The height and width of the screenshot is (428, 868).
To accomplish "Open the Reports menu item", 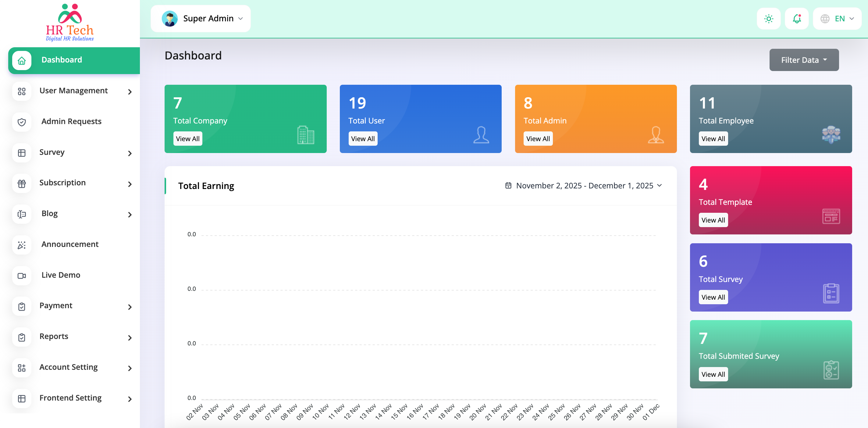I will 54,336.
